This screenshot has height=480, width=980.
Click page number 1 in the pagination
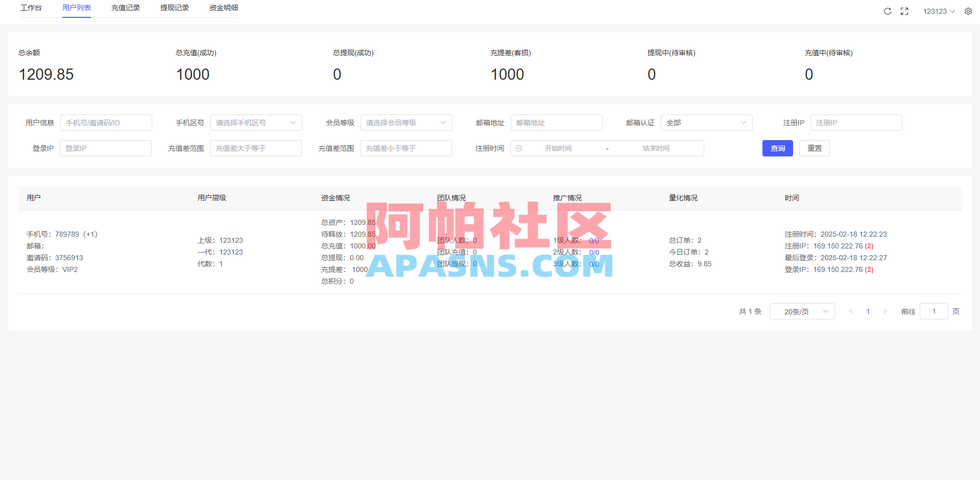click(868, 311)
